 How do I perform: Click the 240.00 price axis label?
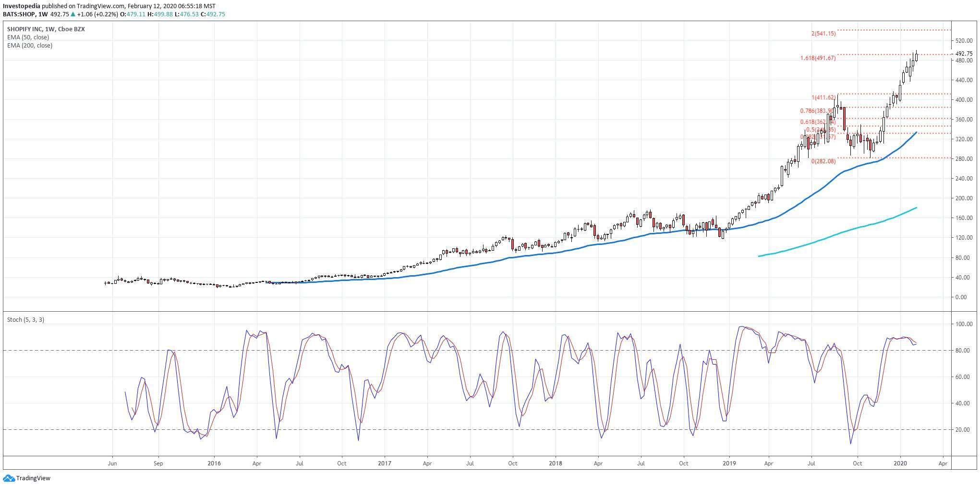tap(964, 179)
